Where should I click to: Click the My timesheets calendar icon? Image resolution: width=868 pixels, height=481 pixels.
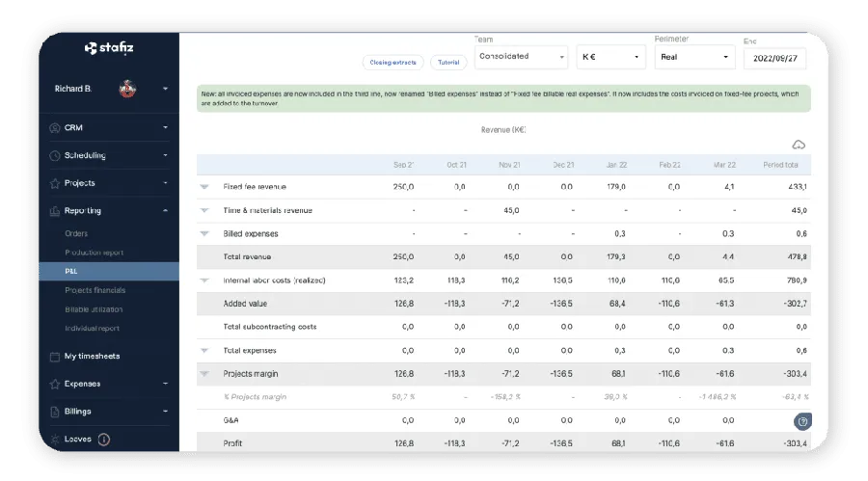click(x=55, y=356)
